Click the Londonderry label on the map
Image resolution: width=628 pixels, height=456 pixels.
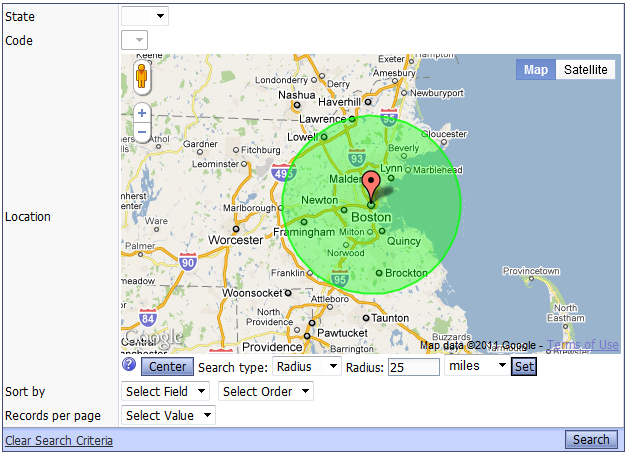282,80
